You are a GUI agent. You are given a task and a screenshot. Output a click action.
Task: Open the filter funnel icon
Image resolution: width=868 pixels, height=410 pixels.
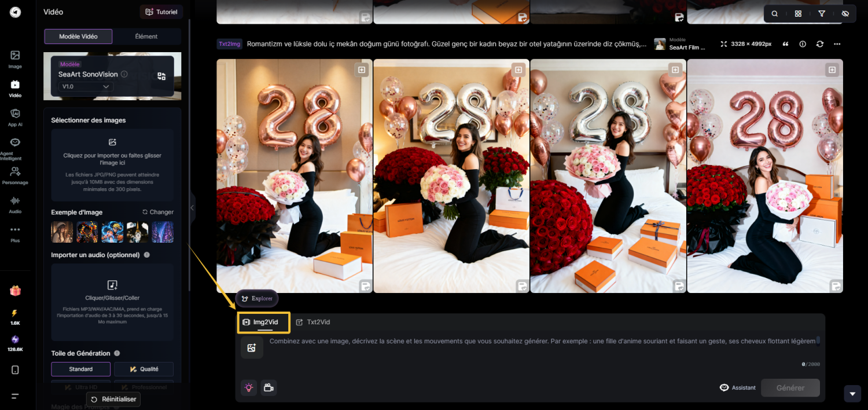(x=822, y=14)
